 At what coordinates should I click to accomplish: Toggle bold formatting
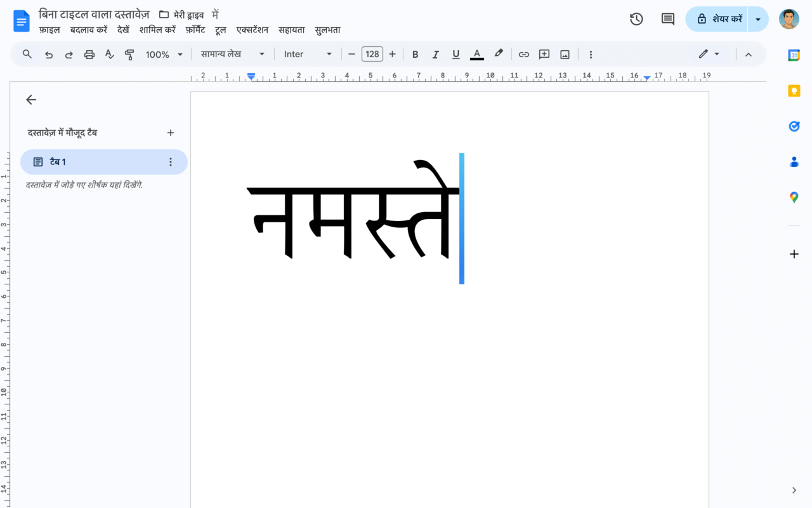(x=415, y=54)
